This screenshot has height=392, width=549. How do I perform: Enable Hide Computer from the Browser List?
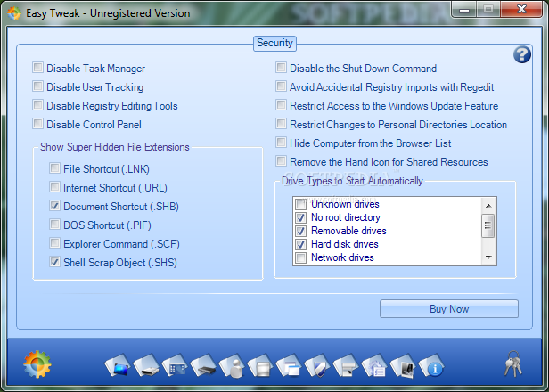click(x=281, y=143)
